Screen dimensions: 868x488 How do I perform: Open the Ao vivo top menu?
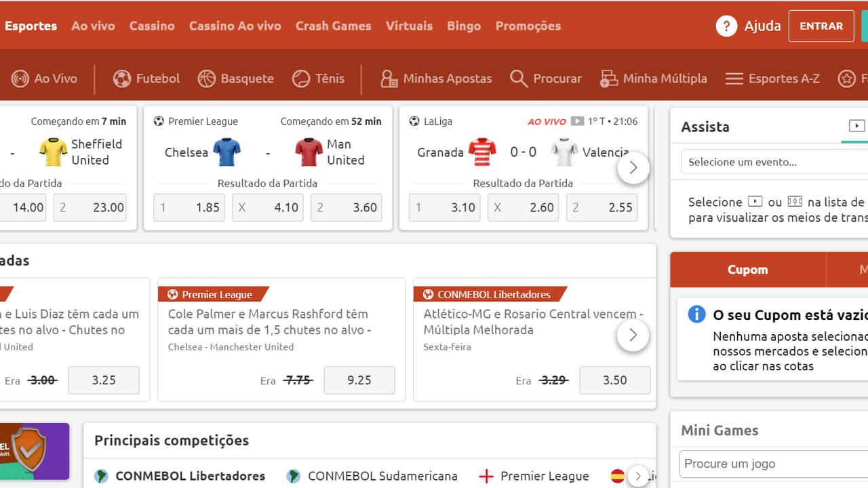click(x=93, y=26)
